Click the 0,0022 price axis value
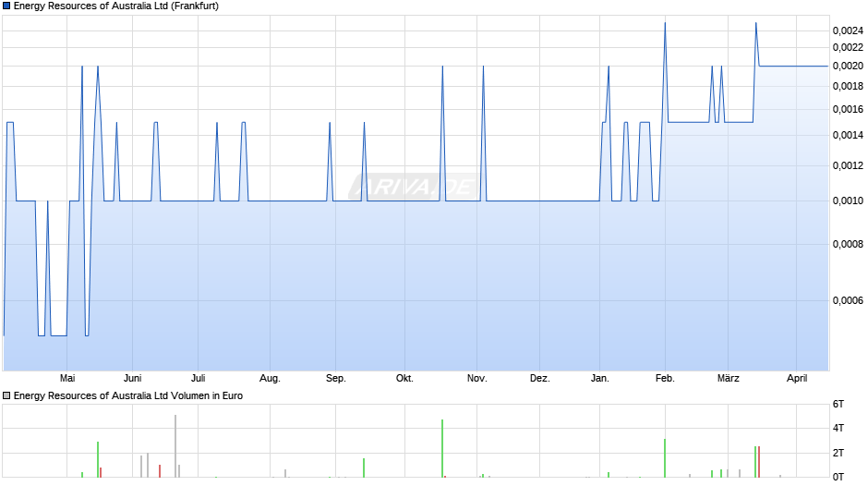The width and height of the screenshot is (868, 486). pos(848,48)
